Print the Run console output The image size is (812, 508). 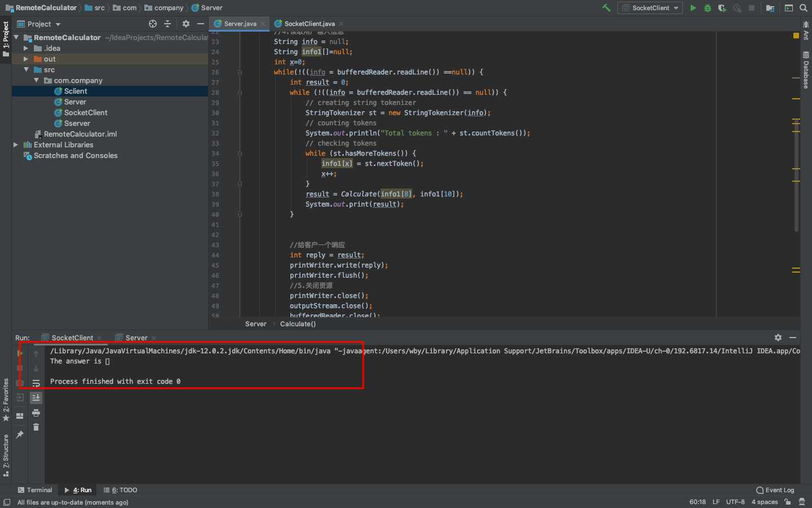click(x=36, y=413)
